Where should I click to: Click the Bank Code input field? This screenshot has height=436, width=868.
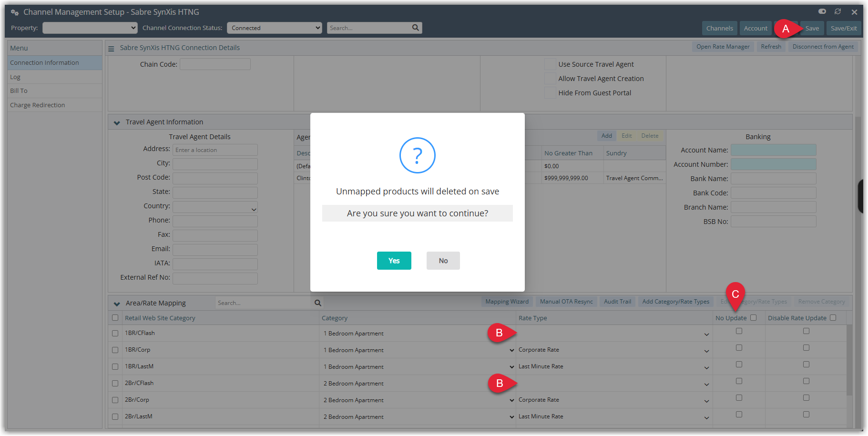point(773,193)
